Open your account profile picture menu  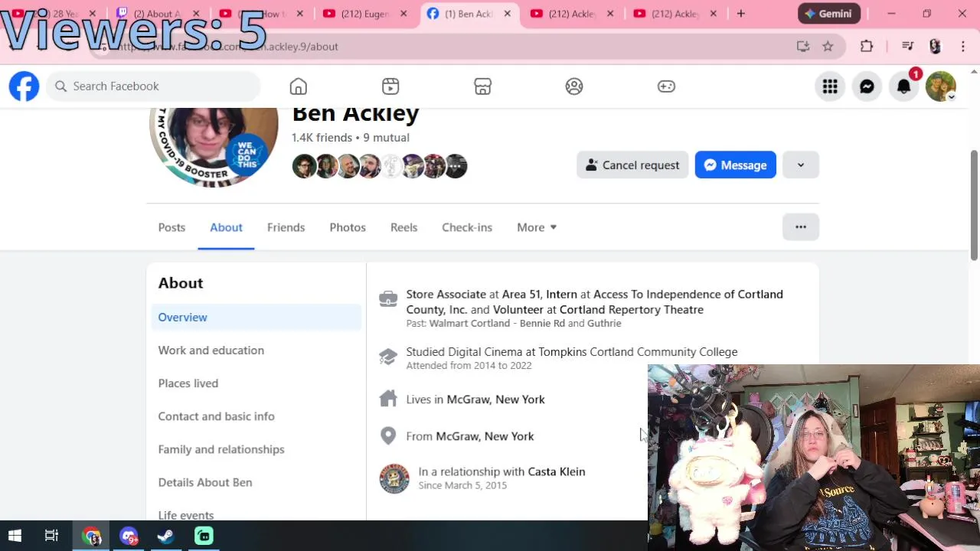(941, 86)
